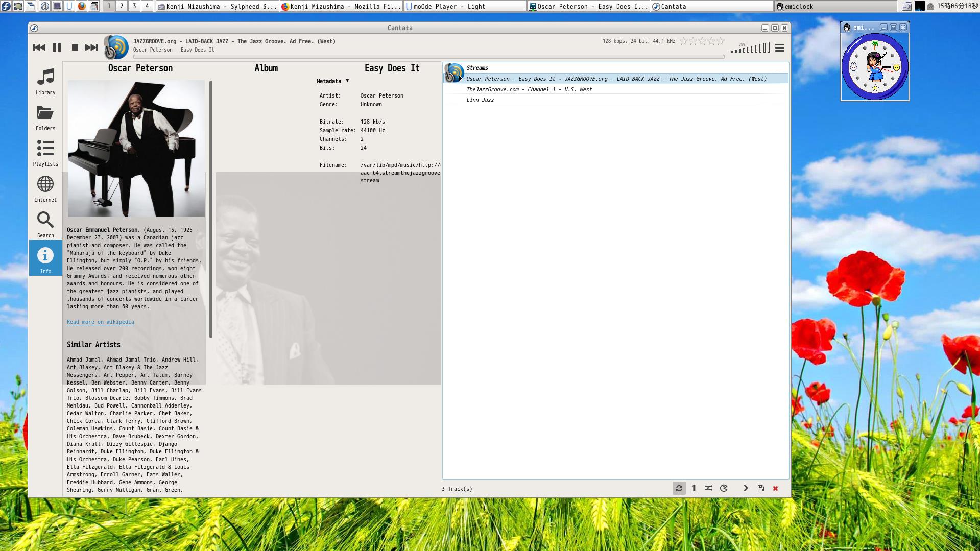Toggle shuffle random playback

[x=709, y=488]
